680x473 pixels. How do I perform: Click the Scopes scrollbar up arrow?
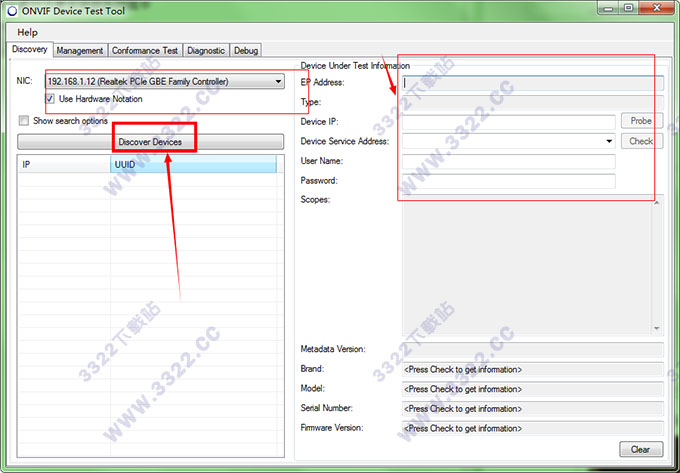click(x=657, y=202)
